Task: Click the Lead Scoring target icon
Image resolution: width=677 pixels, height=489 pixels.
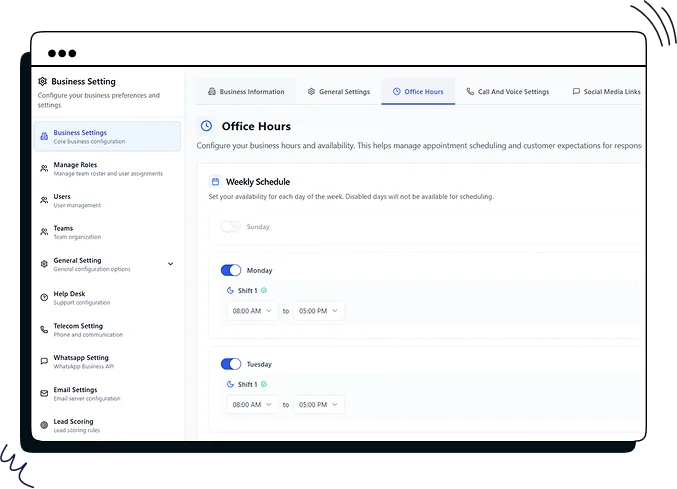Action: click(x=44, y=425)
